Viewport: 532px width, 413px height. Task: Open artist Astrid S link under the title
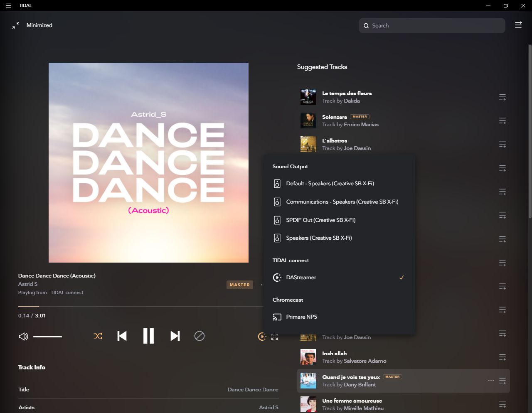(28, 284)
